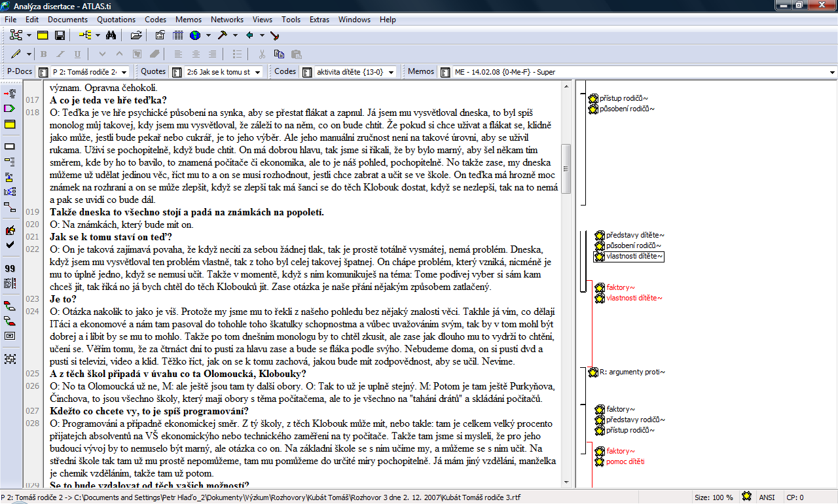
Task: Click the Memos manager button
Action: 445,72
